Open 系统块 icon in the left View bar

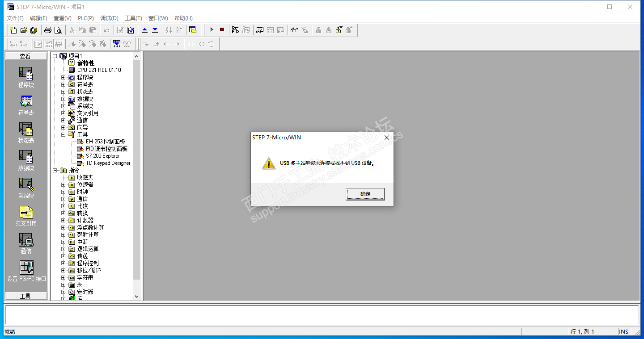26,188
